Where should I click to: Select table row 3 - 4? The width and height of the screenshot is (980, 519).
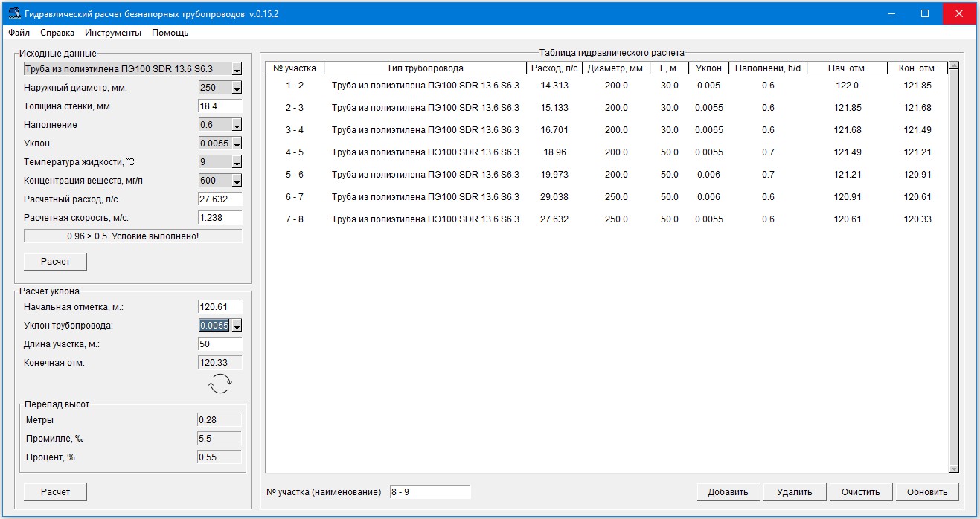tap(606, 130)
